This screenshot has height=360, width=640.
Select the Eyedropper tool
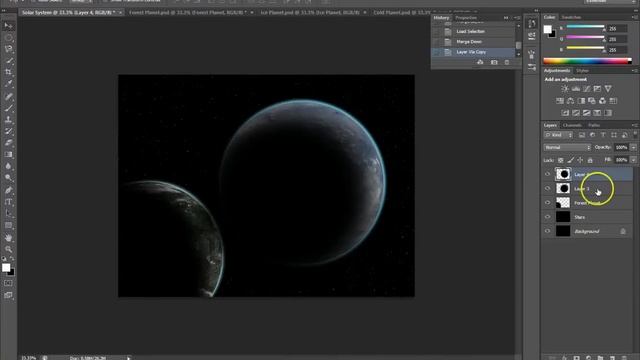coord(8,84)
